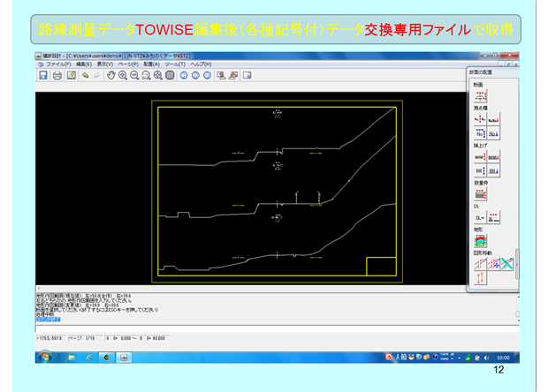Click the 数量枠 quantity frame icon
This screenshot has width=548, height=392.
(x=481, y=194)
